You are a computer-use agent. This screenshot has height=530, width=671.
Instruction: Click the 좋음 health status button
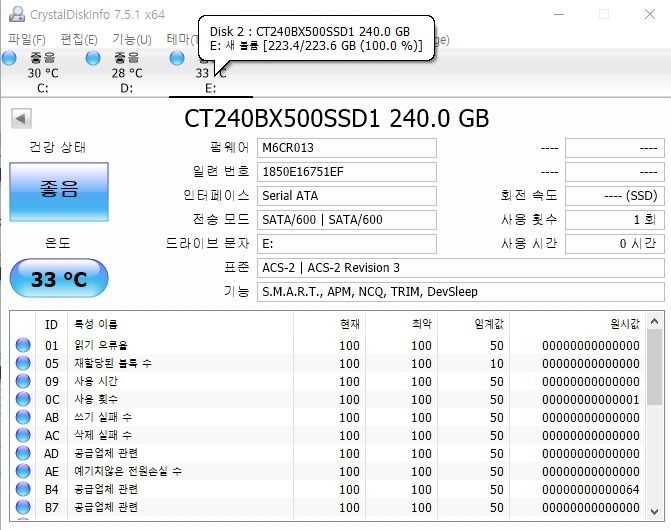[x=59, y=192]
